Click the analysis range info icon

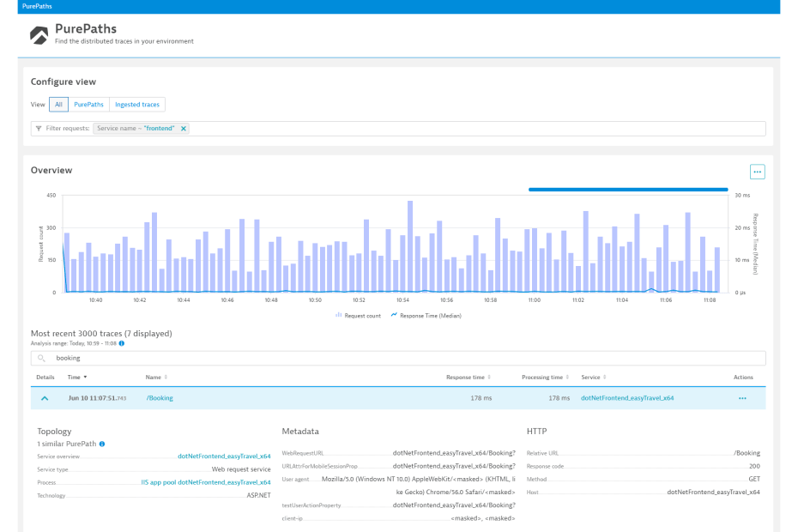pyautogui.click(x=121, y=343)
